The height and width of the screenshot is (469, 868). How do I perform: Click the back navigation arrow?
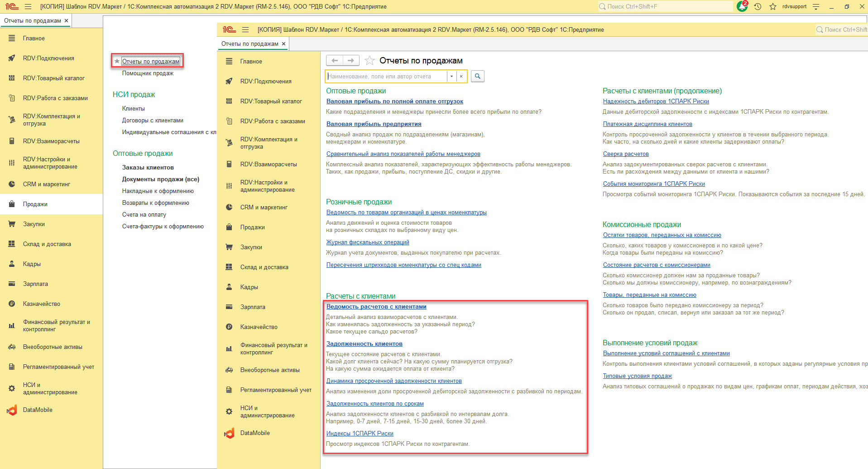pos(335,60)
